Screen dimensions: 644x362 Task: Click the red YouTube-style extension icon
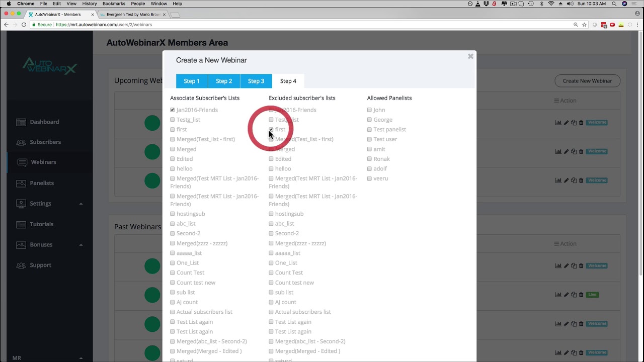tap(612, 25)
